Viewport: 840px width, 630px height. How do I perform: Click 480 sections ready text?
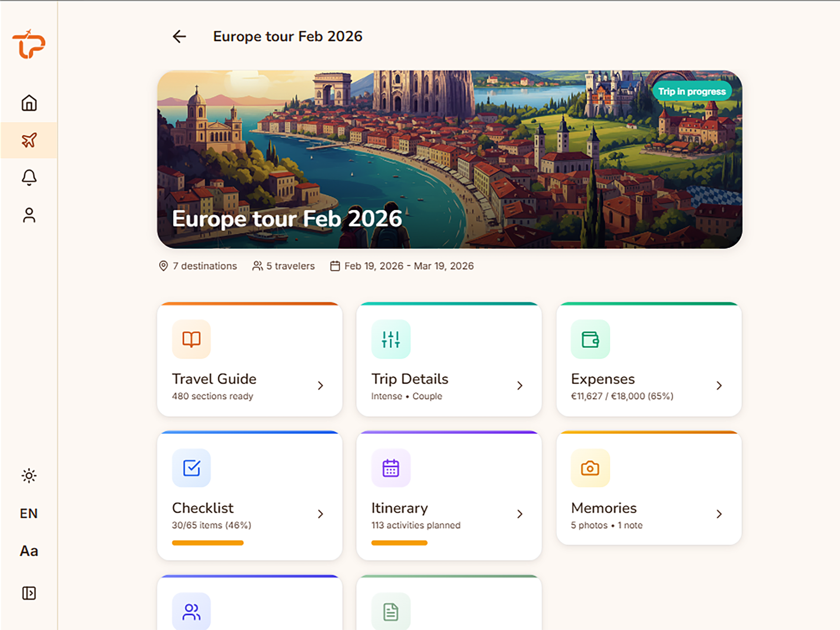[x=213, y=396]
